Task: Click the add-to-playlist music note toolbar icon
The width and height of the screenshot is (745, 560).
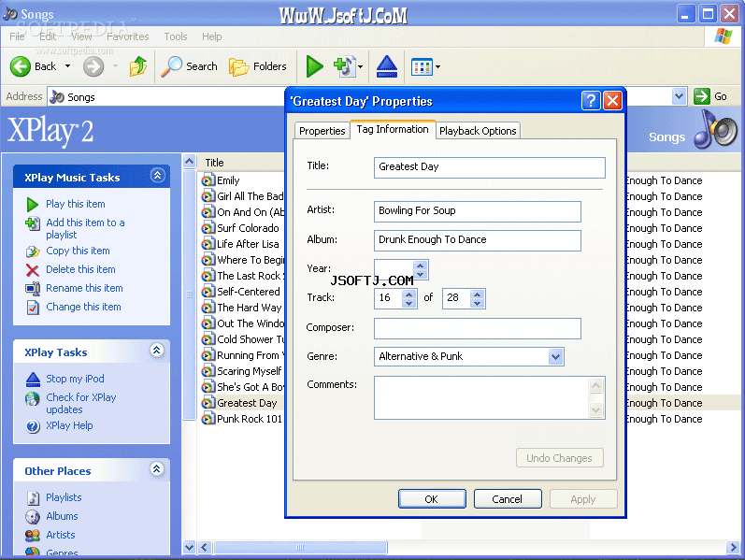Action: tap(345, 66)
